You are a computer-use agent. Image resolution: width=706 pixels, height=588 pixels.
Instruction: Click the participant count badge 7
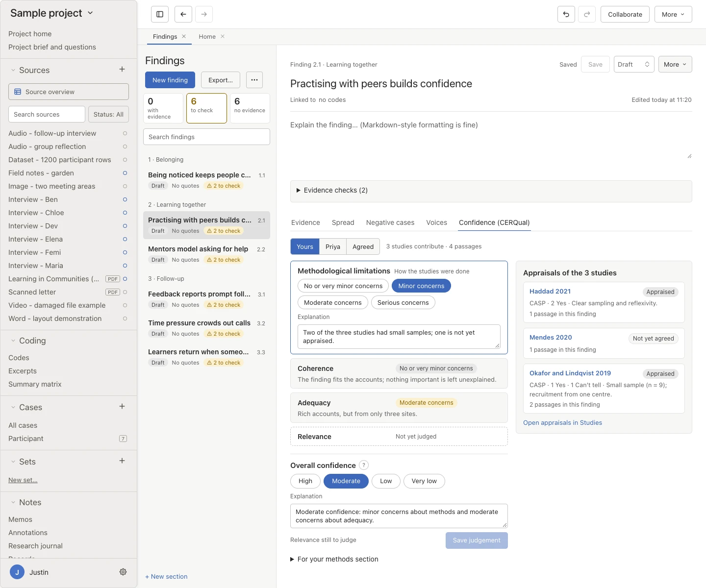[123, 439]
